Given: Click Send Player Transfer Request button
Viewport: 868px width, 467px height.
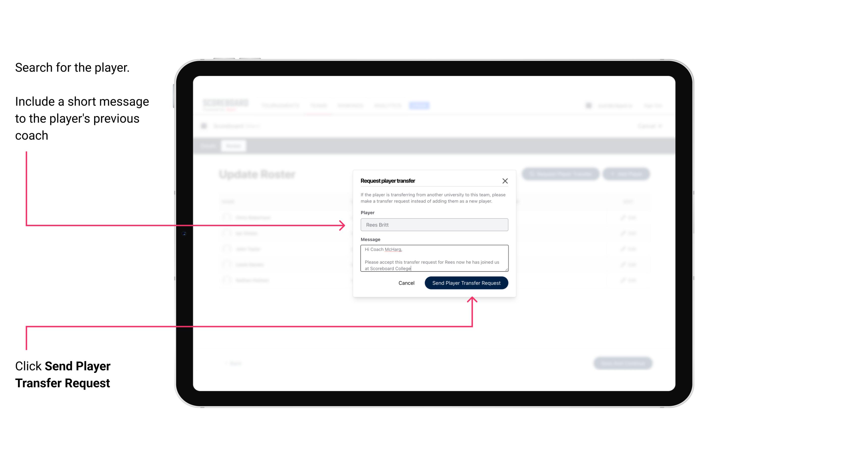Looking at the screenshot, I should point(467,282).
